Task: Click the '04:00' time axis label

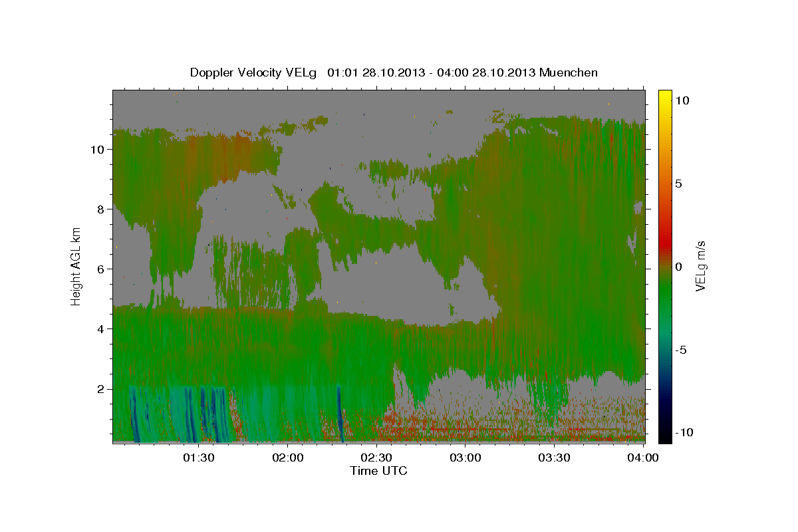Action: click(x=643, y=458)
